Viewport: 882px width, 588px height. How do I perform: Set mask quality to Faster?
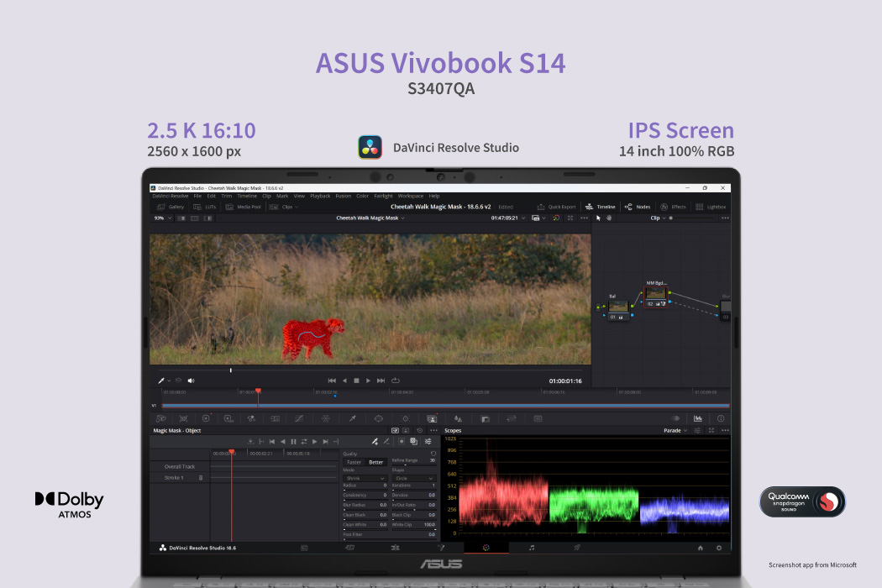[354, 463]
